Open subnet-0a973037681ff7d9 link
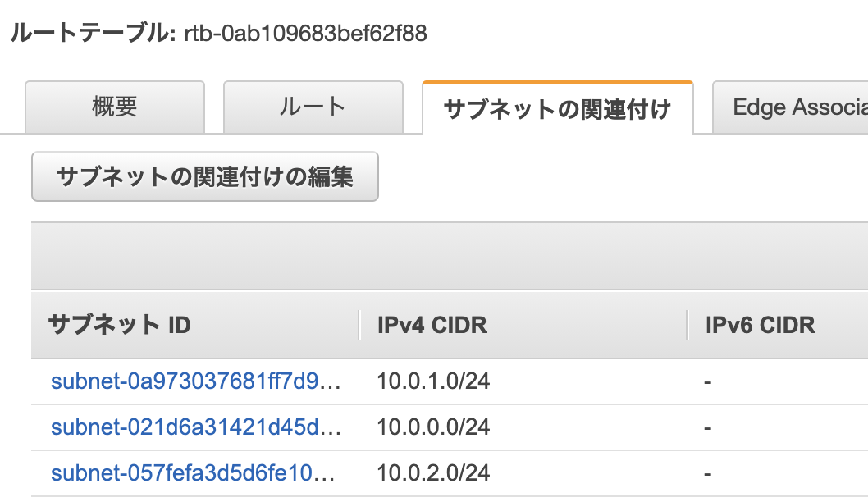 point(195,381)
